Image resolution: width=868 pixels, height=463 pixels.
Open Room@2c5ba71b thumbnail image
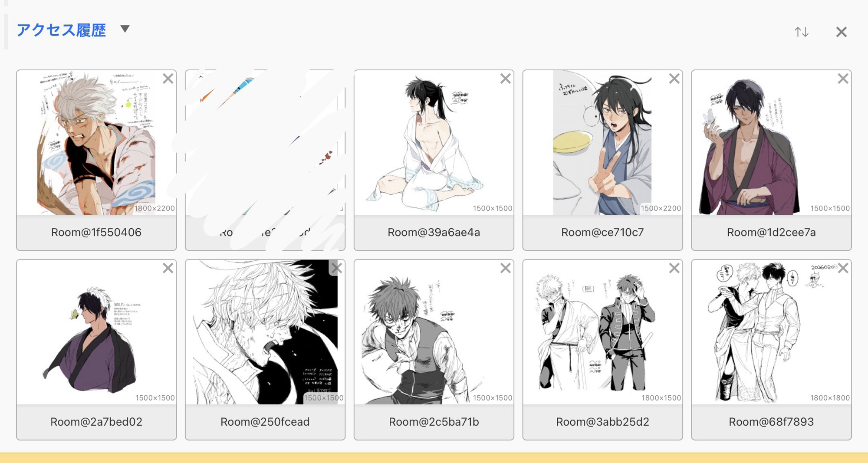pyautogui.click(x=434, y=332)
